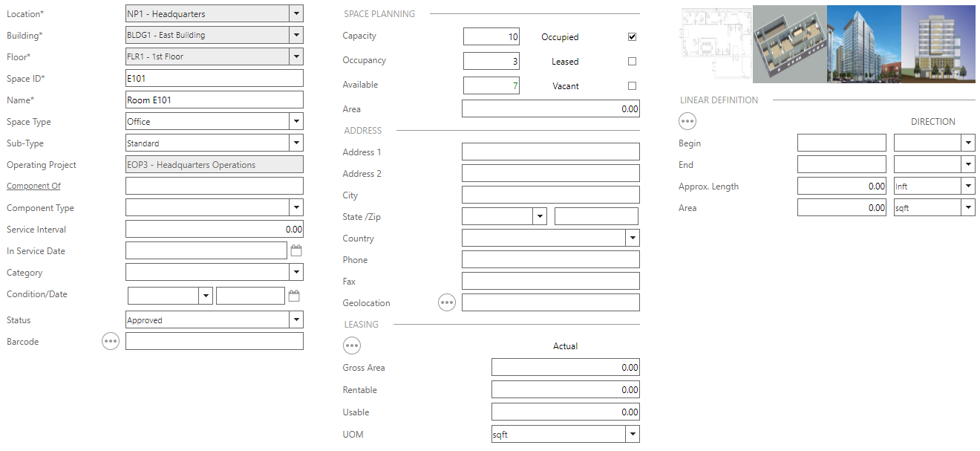This screenshot has width=980, height=451.
Task: Open the Approx. Length unit dropdown
Action: pos(967,186)
